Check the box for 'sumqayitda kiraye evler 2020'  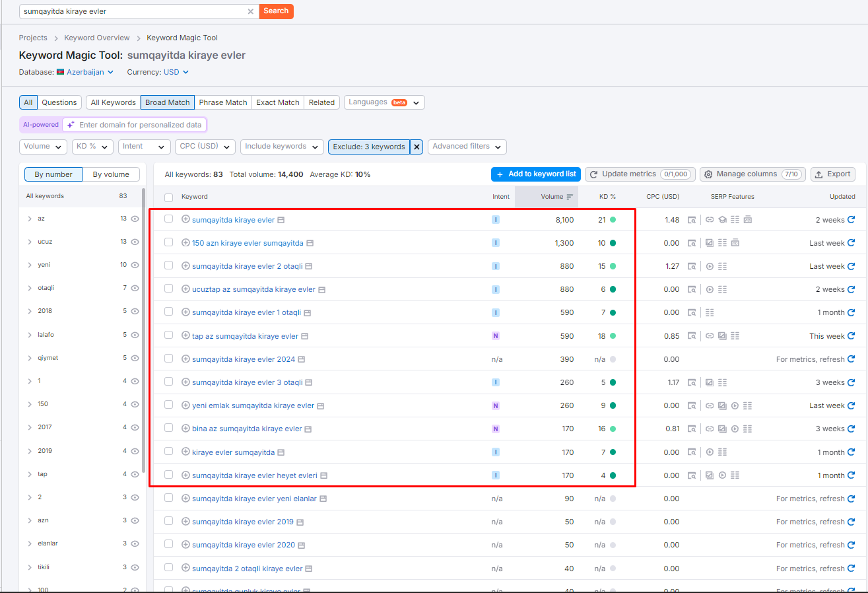tap(168, 545)
